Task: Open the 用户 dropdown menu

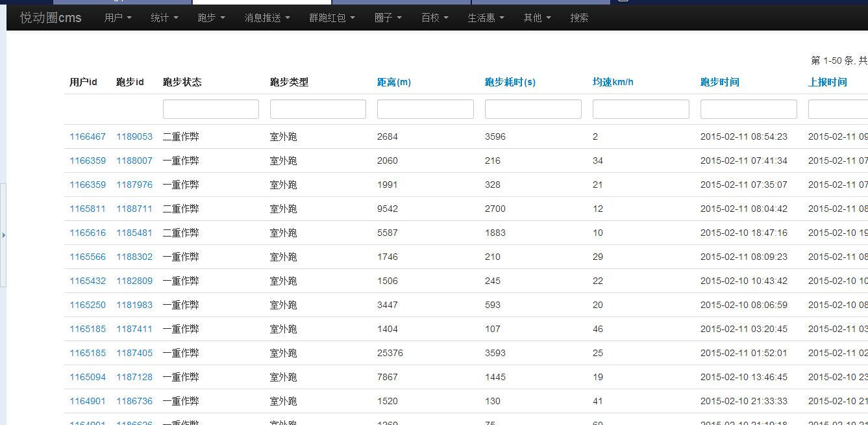Action: (118, 18)
